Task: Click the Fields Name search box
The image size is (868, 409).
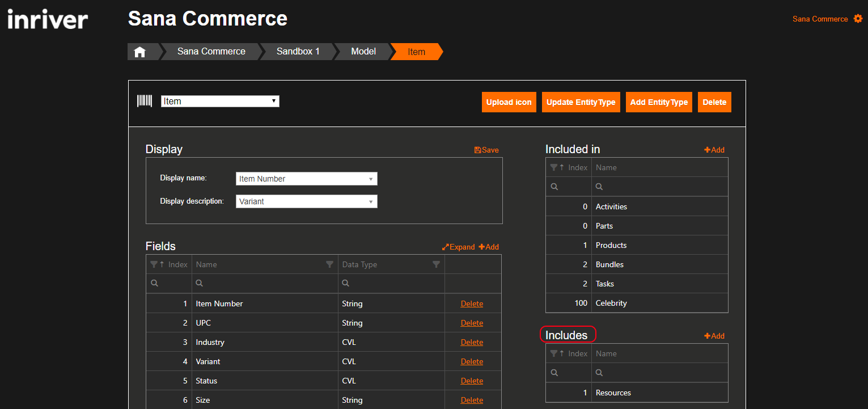Action: coord(265,283)
